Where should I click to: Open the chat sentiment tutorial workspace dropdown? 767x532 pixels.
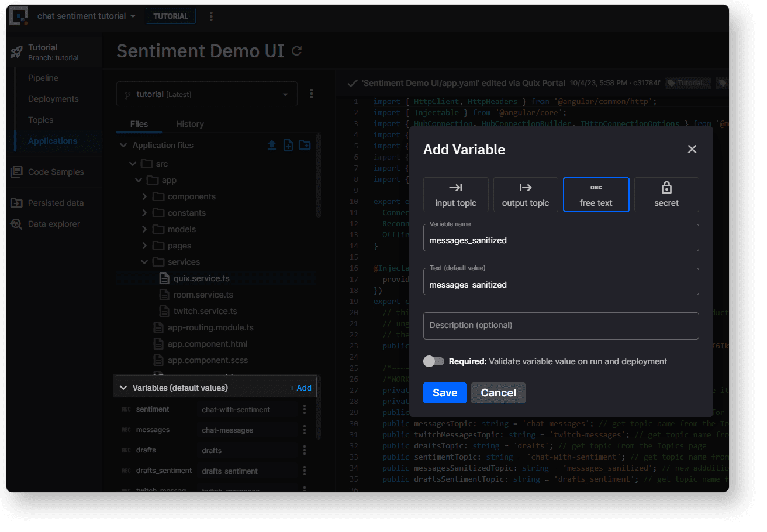coord(87,16)
